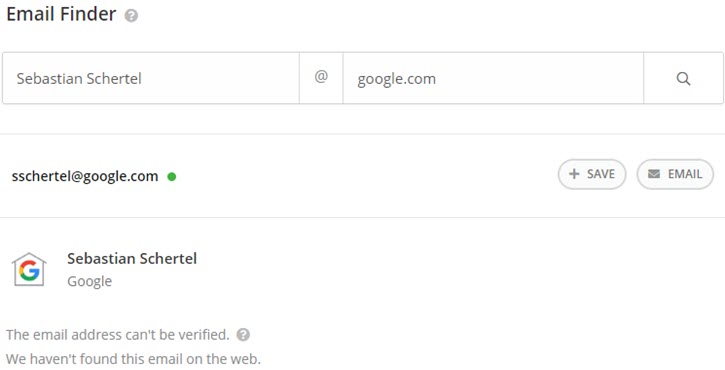
Task: Click Sebastian Schertel name in result card
Action: [x=132, y=259]
